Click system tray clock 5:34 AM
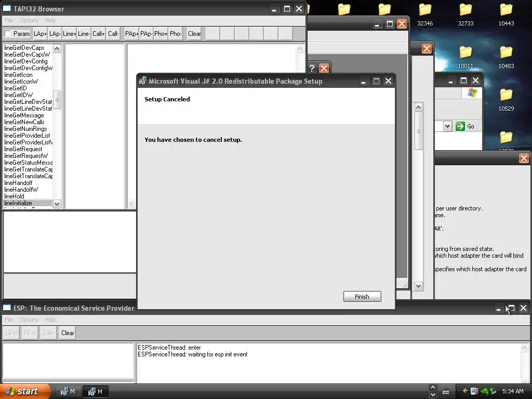Viewport: 532px width, 399px height. (513, 391)
